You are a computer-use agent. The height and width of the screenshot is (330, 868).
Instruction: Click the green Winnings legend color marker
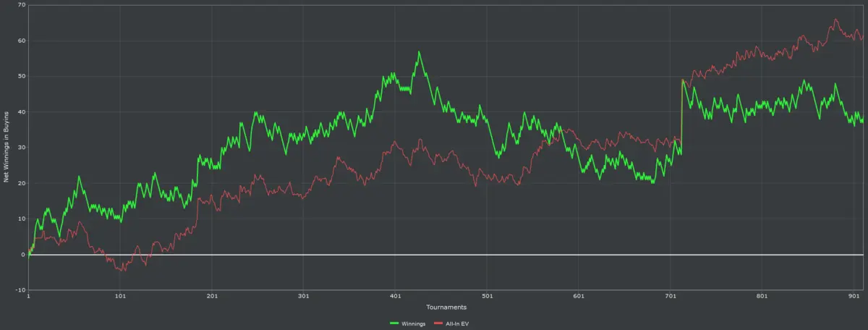click(x=395, y=322)
